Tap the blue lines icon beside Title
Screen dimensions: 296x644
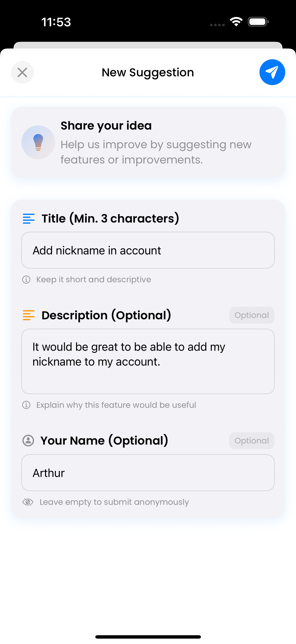(x=28, y=218)
